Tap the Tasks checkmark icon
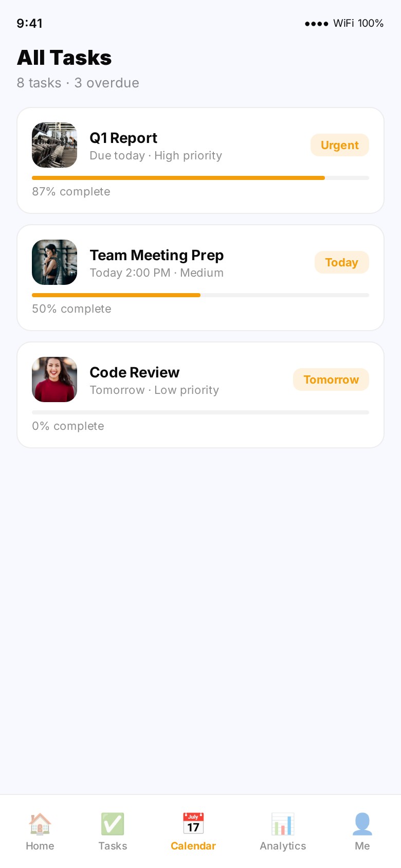 (x=113, y=824)
